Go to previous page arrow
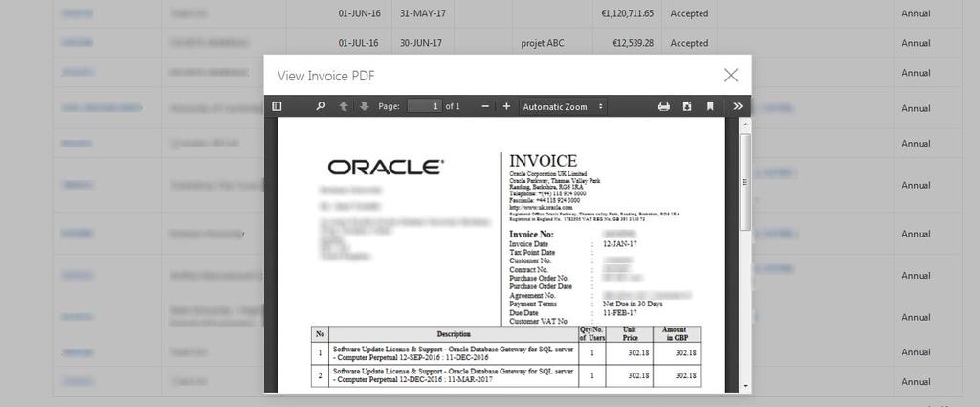This screenshot has width=980, height=407. [344, 106]
